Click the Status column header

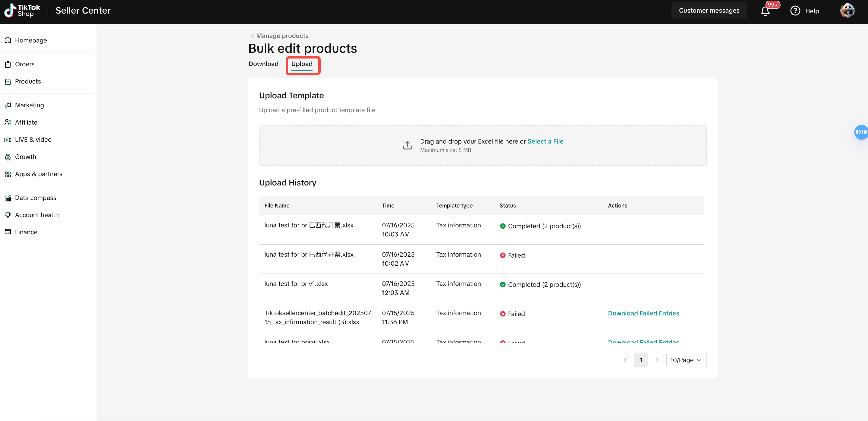point(508,205)
